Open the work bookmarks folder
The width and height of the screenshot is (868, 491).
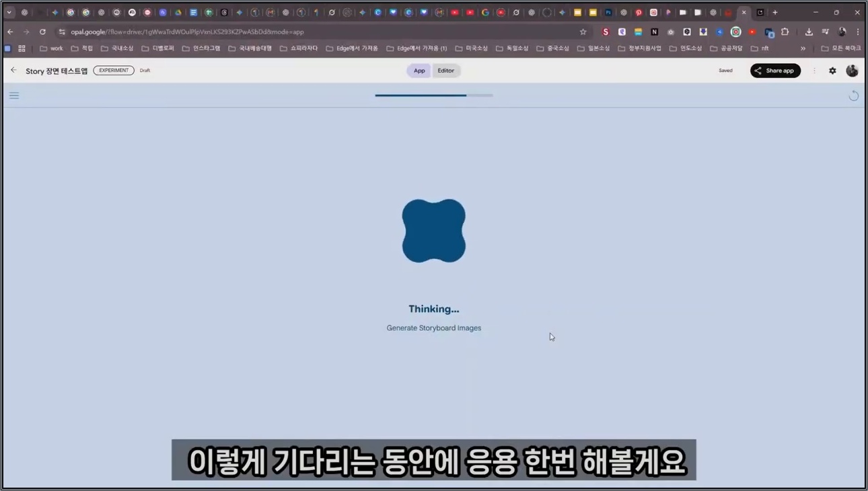pyautogui.click(x=51, y=48)
